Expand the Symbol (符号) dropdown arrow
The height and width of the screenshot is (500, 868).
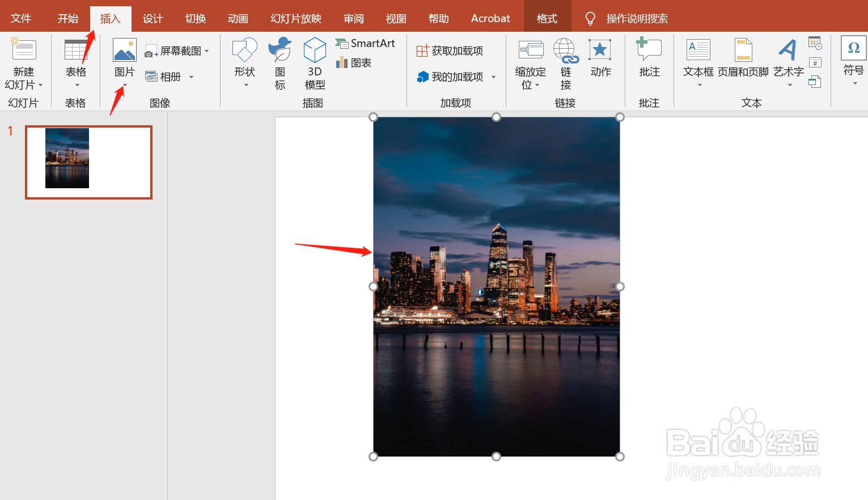tap(855, 83)
